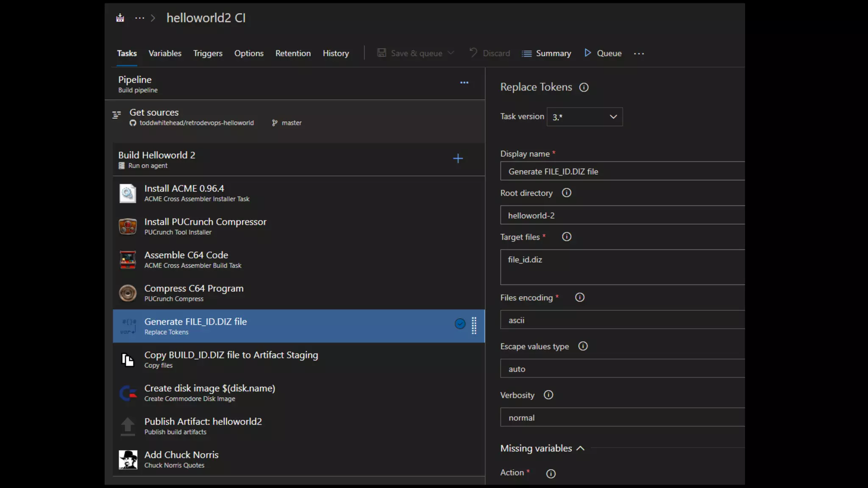Open the Task version dropdown
The image size is (868, 488).
[584, 117]
